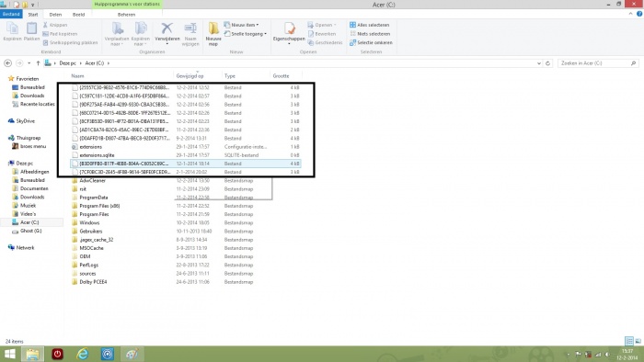
Task: Select the AdwCleaner folder
Action: click(x=92, y=180)
